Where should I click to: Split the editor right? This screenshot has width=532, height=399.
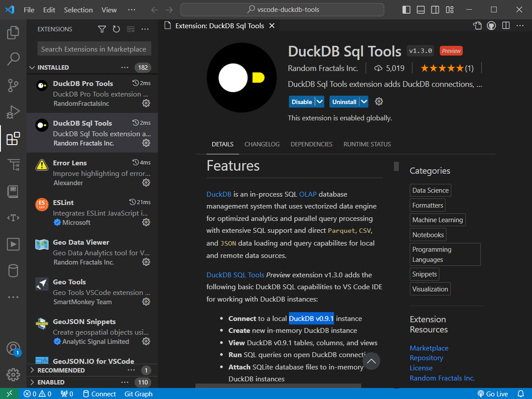point(506,26)
